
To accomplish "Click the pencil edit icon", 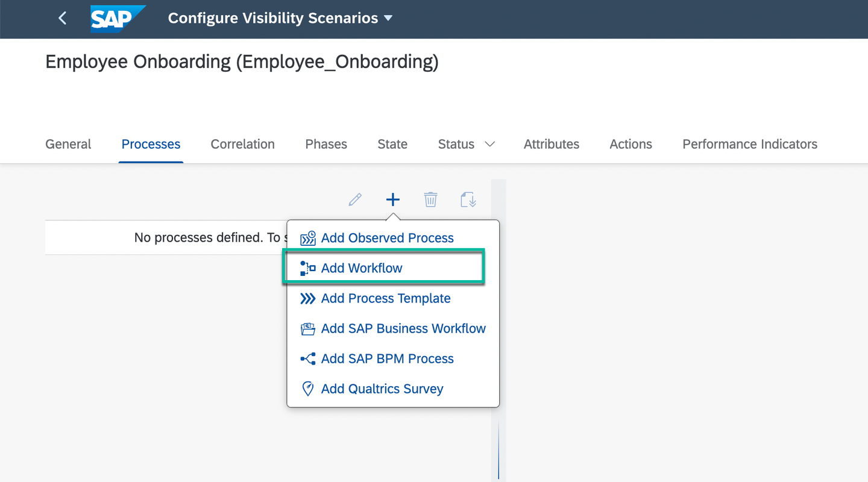I will [x=355, y=199].
